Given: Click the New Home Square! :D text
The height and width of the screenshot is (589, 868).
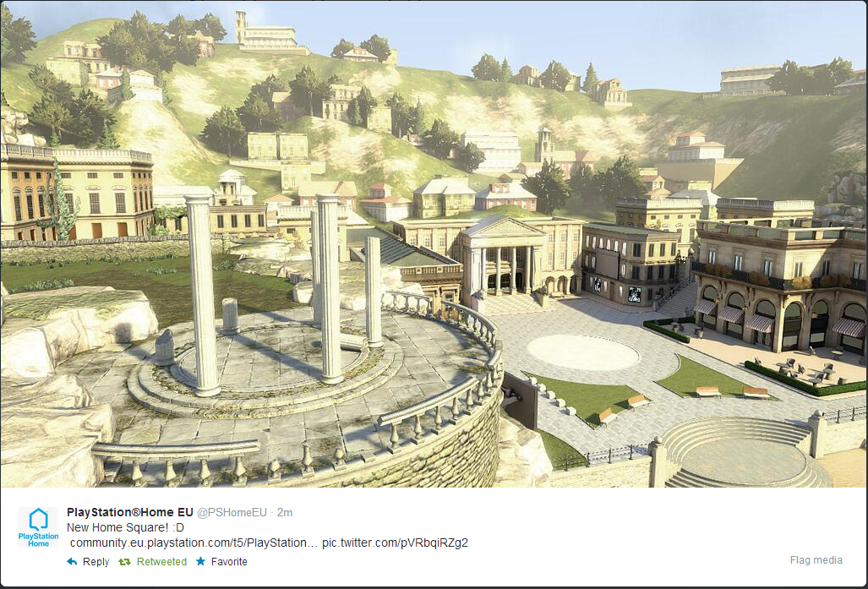Looking at the screenshot, I should [x=126, y=527].
